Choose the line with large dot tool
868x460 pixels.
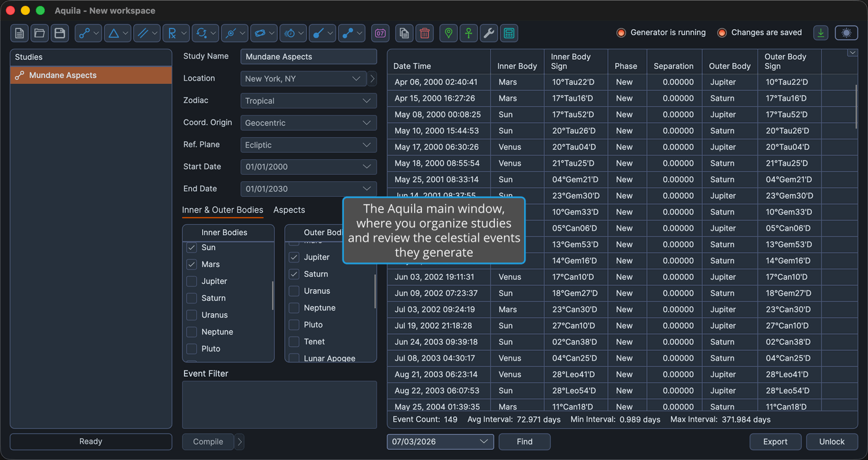point(322,33)
